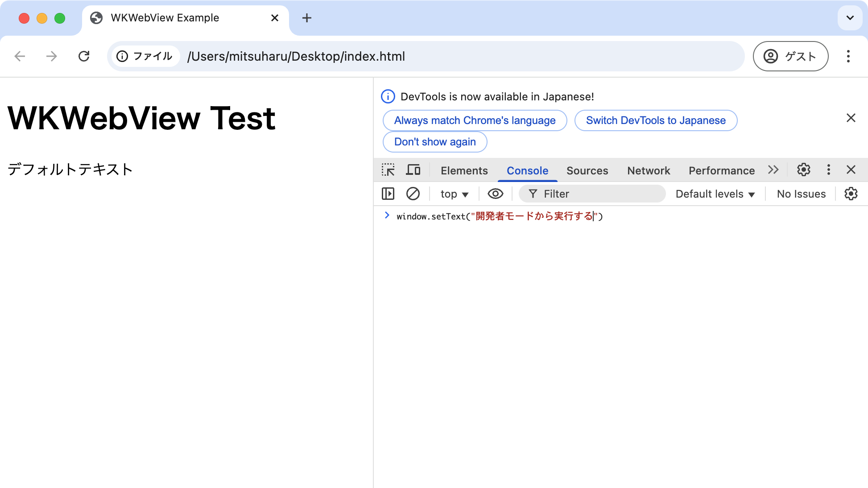Open DevTools customize menu via three dots
Viewport: 868px width, 488px height.
[828, 170]
